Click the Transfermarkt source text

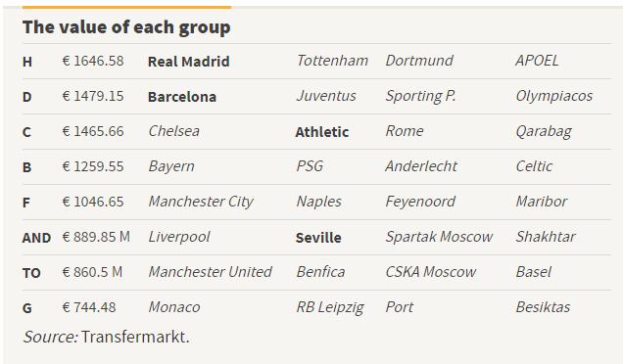pos(135,337)
